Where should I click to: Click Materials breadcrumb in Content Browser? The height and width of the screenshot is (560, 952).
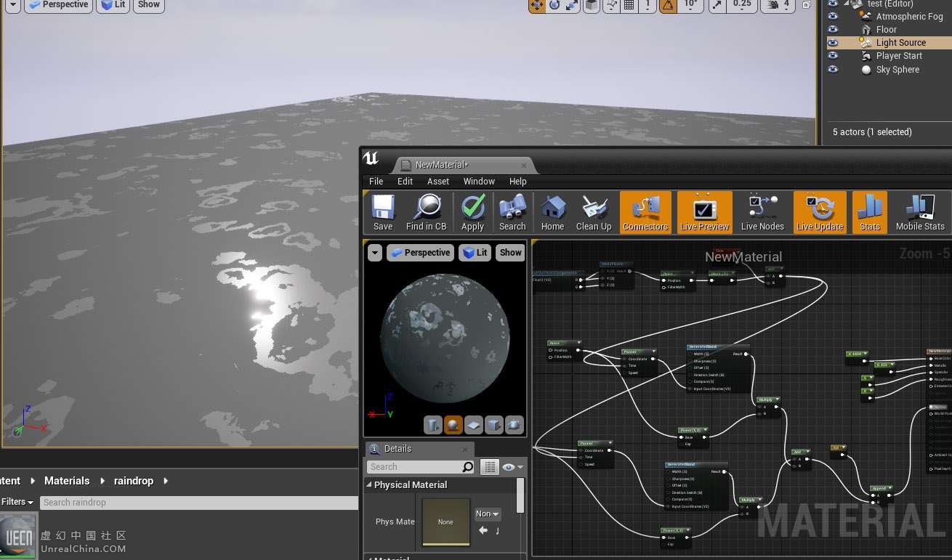point(67,481)
